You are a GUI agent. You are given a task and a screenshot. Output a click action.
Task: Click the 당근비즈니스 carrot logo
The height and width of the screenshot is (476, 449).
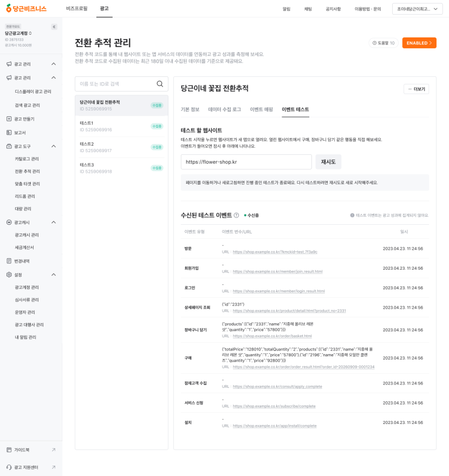coord(26,9)
